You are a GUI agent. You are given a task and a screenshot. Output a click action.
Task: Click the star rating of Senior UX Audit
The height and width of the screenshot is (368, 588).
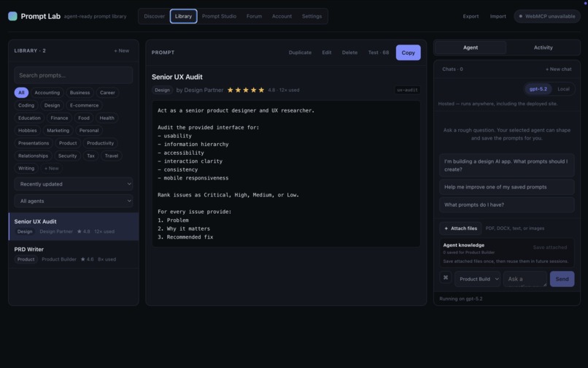tap(246, 90)
